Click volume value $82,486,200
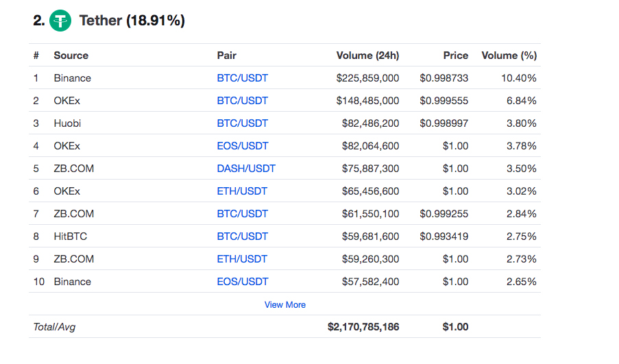This screenshot has height=364, width=619. tap(370, 123)
